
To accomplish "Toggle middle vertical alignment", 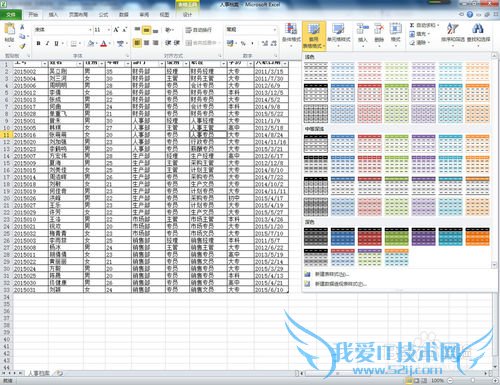I will (x=146, y=30).
